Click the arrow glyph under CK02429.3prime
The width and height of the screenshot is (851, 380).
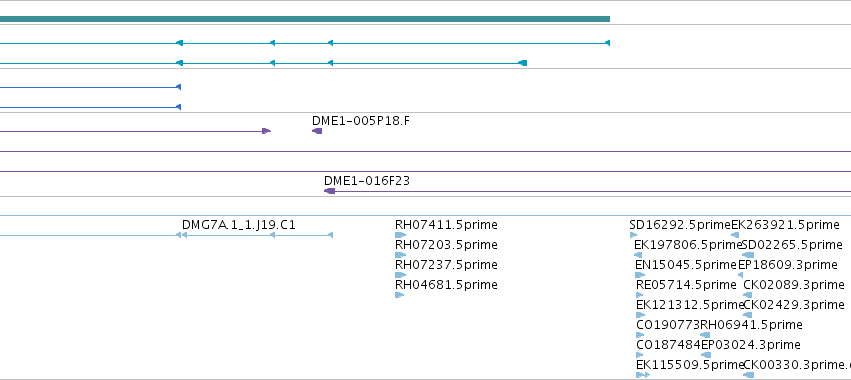(x=747, y=315)
